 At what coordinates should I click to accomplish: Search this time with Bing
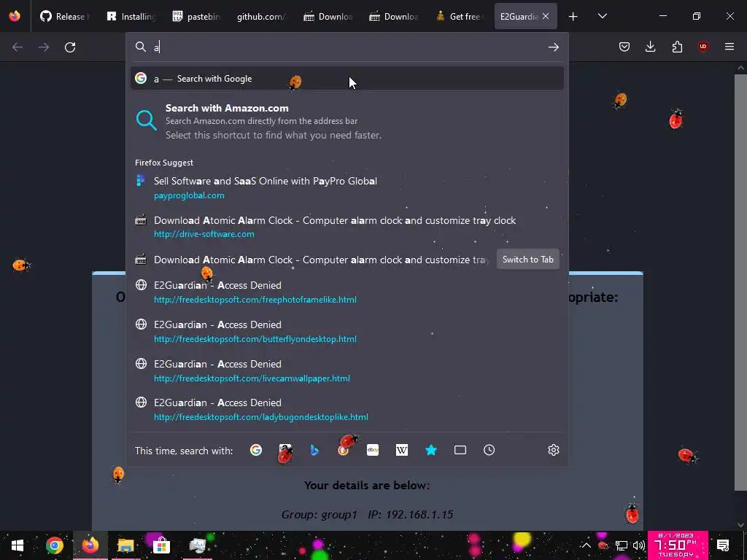click(314, 450)
